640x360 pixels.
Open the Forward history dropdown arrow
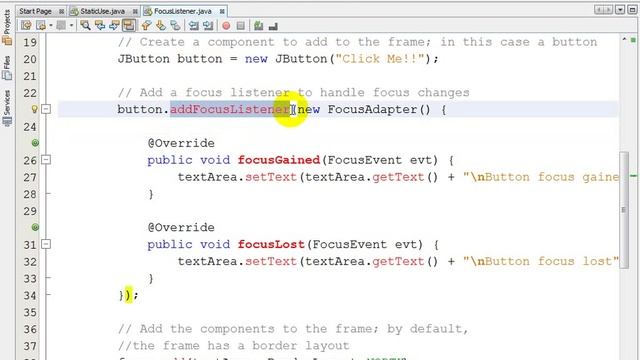pyautogui.click(x=71, y=26)
